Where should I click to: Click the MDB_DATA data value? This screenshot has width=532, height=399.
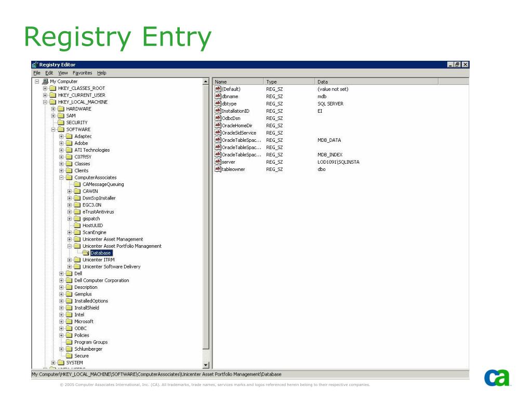click(x=329, y=140)
